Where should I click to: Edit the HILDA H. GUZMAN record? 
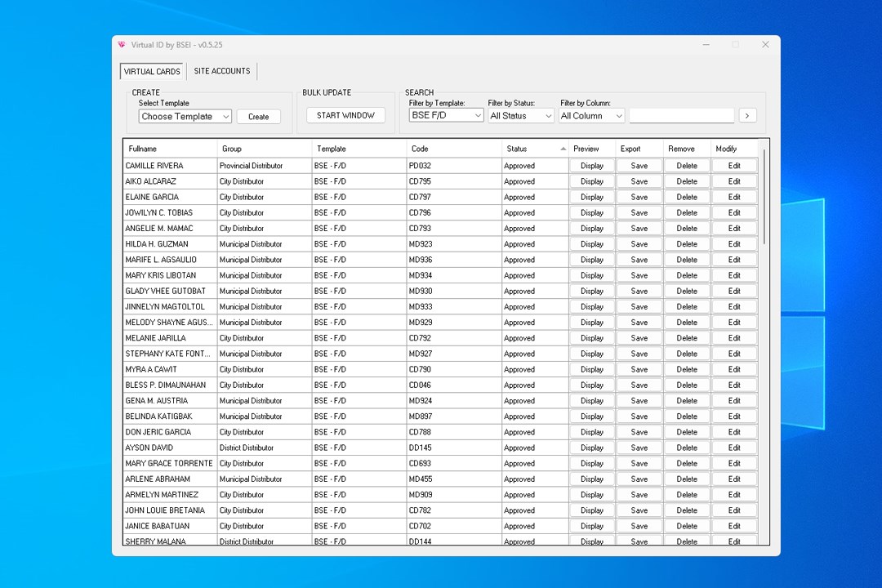[734, 244]
